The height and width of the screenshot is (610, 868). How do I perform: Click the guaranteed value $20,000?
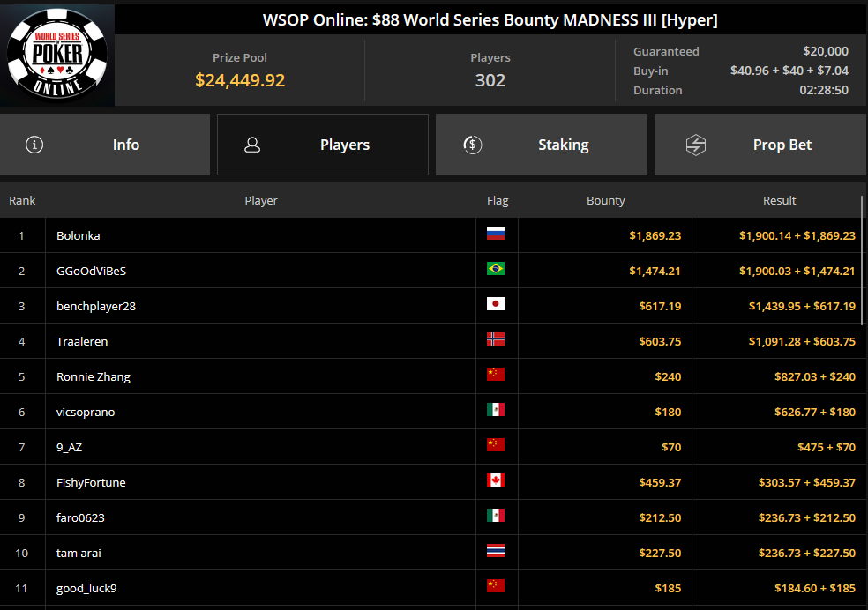[826, 51]
